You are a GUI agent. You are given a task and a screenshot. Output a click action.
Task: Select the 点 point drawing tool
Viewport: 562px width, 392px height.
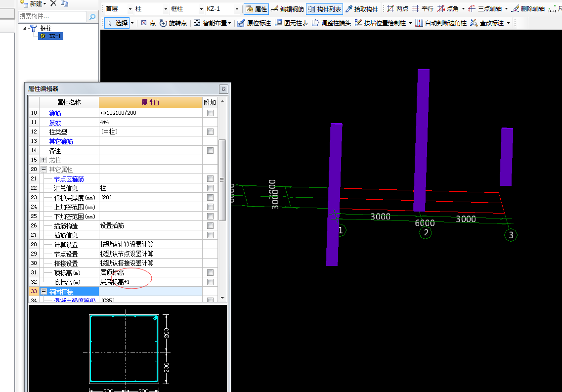pyautogui.click(x=148, y=23)
